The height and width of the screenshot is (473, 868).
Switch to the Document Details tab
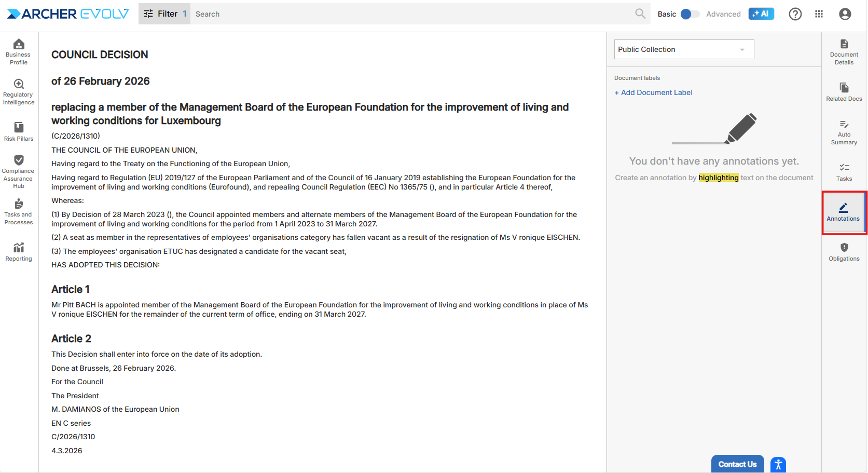pos(844,51)
